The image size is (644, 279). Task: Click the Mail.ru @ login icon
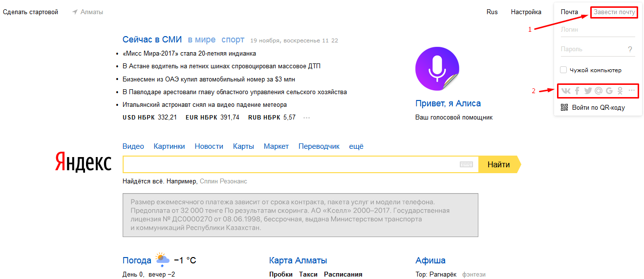click(599, 91)
